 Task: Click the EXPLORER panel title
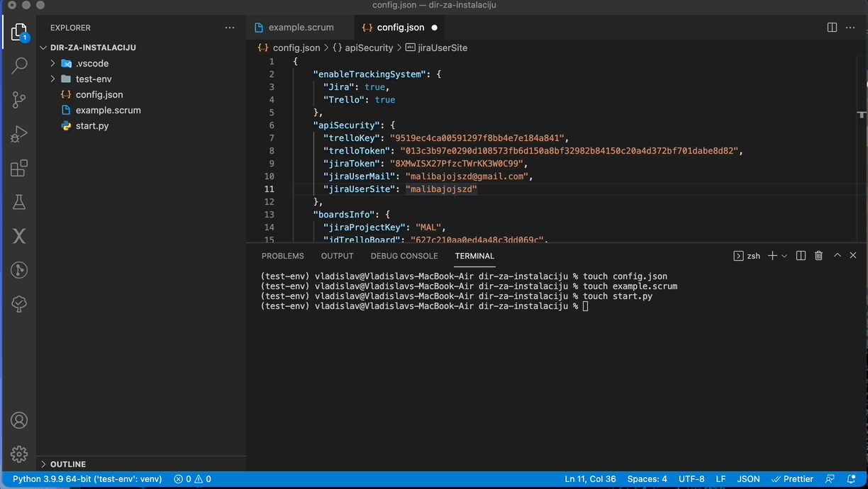point(70,28)
